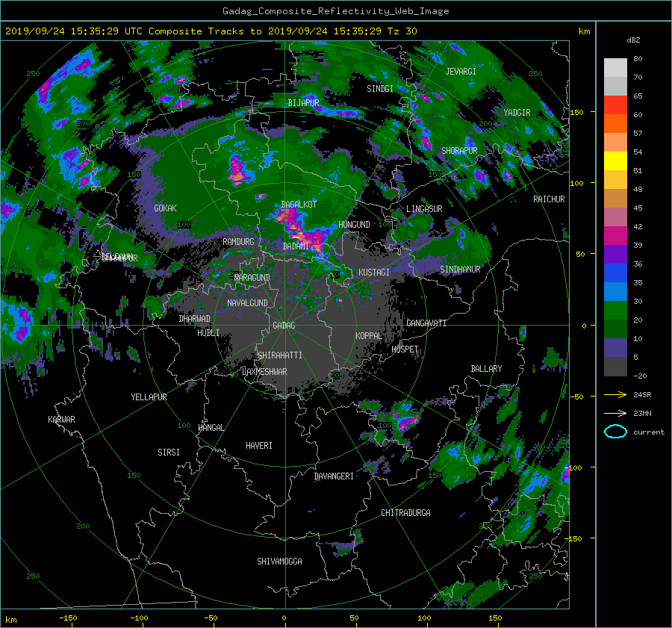The height and width of the screenshot is (628, 672).
Task: Click the BIJAPUR city label
Action: [x=303, y=103]
